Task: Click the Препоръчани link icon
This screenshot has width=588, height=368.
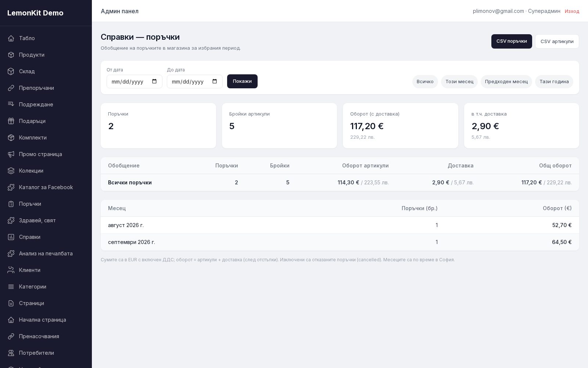Action: (x=11, y=88)
